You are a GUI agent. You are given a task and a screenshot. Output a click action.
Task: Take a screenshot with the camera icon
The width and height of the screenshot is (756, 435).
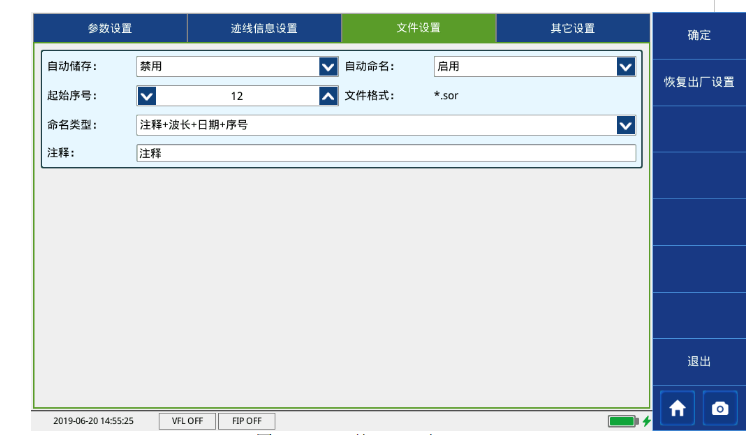(720, 408)
